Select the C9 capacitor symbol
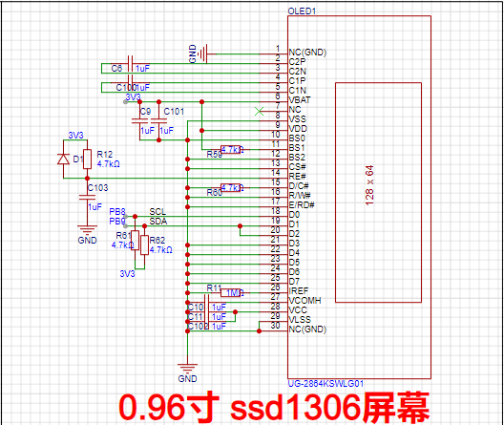Image resolution: width=504 pixels, height=425 pixels. (x=139, y=121)
